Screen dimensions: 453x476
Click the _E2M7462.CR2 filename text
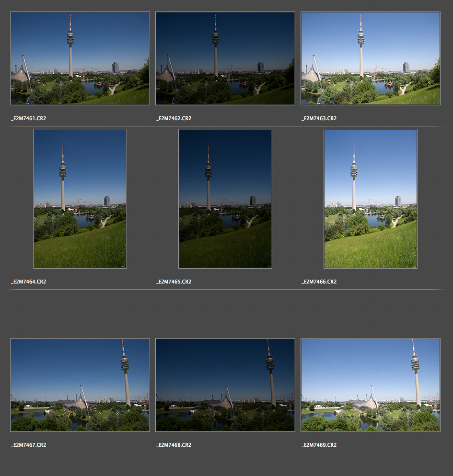[174, 118]
